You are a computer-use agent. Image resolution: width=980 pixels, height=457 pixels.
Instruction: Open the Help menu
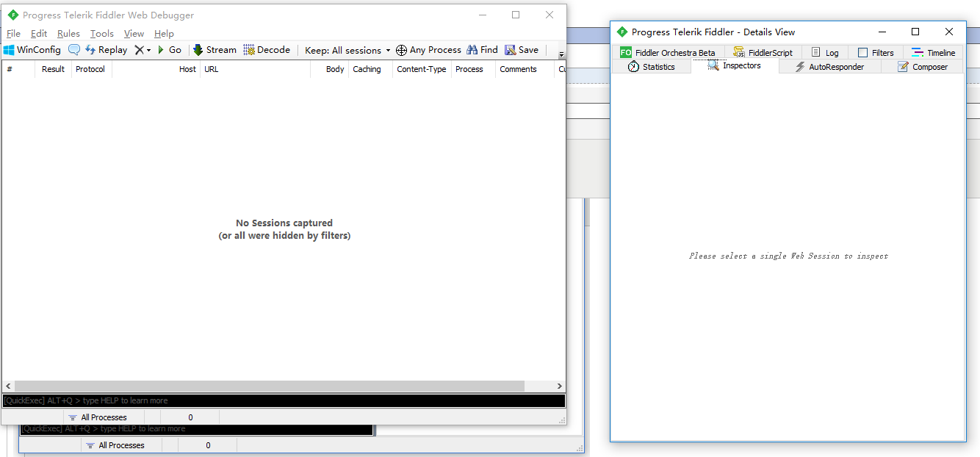[164, 34]
